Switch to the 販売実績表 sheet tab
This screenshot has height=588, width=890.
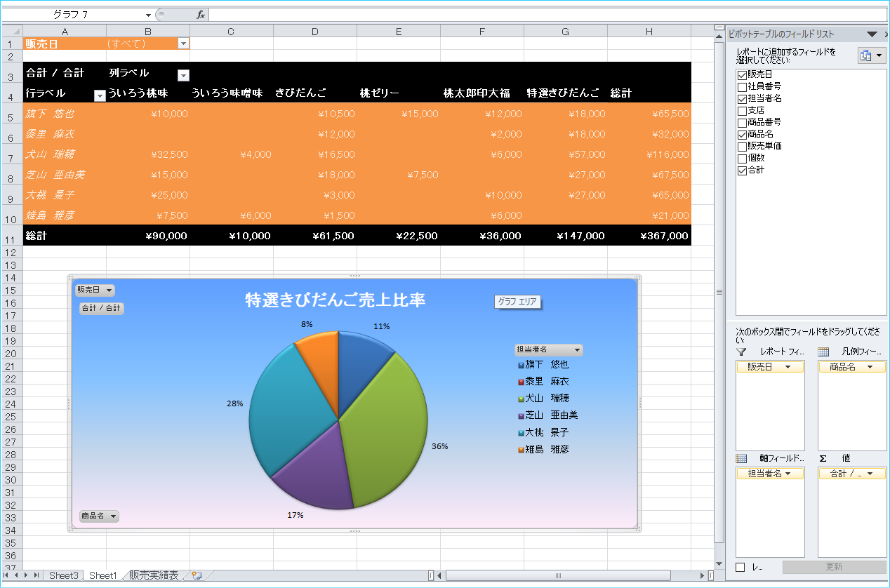point(154,575)
